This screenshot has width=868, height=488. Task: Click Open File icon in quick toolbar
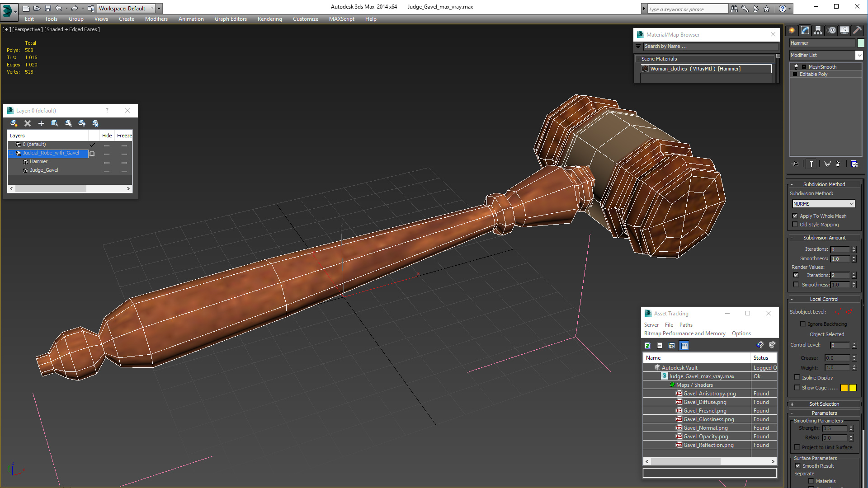click(x=37, y=8)
